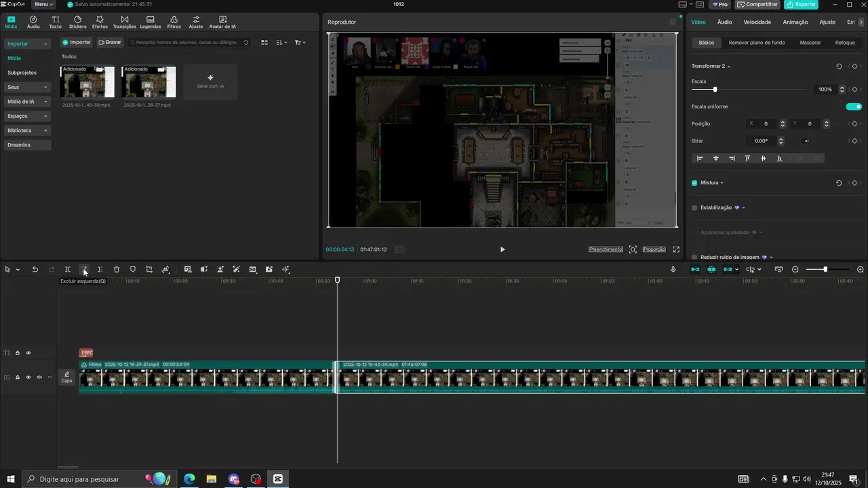The width and height of the screenshot is (868, 488).
Task: Expand the Seus section
Action: [x=45, y=87]
